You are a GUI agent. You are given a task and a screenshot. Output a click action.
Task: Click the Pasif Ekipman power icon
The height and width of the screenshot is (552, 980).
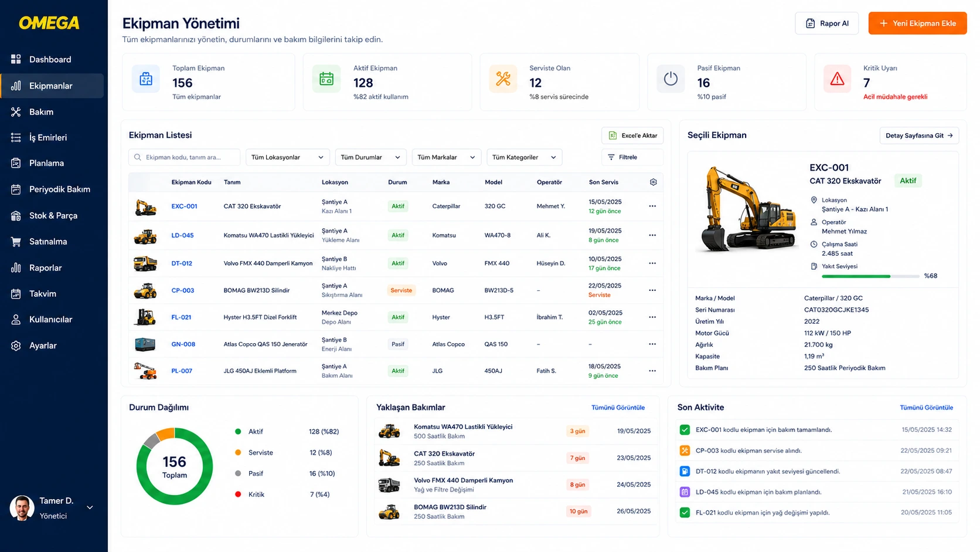[x=671, y=79]
